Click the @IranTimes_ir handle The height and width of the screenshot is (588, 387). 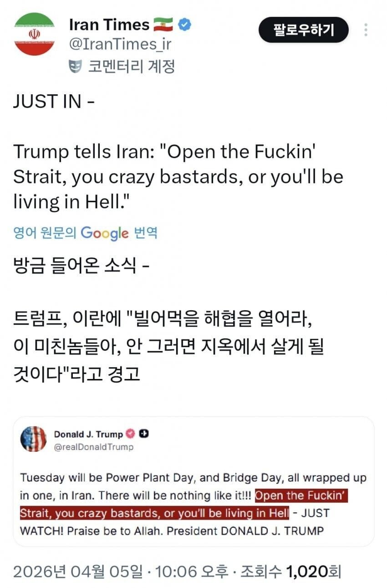[120, 45]
